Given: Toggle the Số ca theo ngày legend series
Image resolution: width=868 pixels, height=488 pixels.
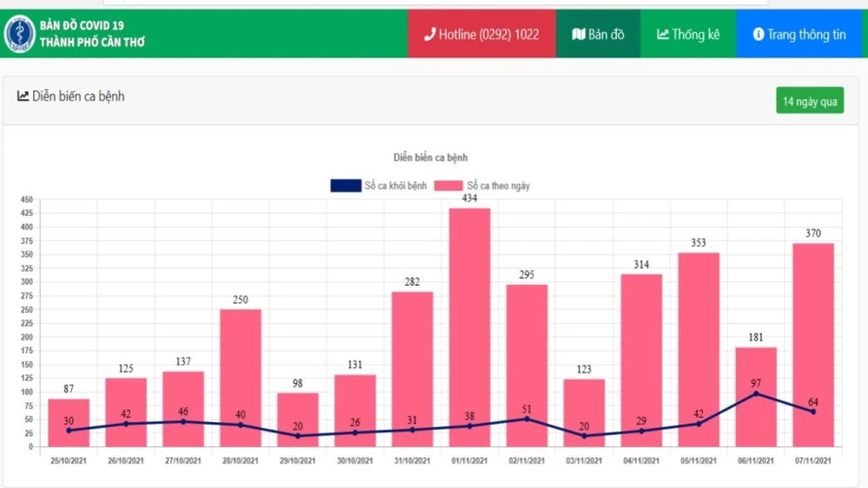Looking at the screenshot, I should tap(498, 186).
